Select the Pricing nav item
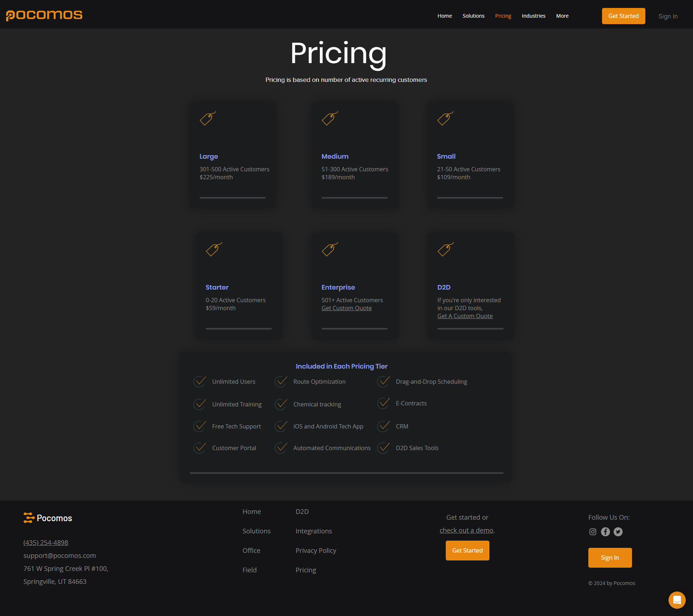Screen dimensions: 693x616 click(x=503, y=16)
